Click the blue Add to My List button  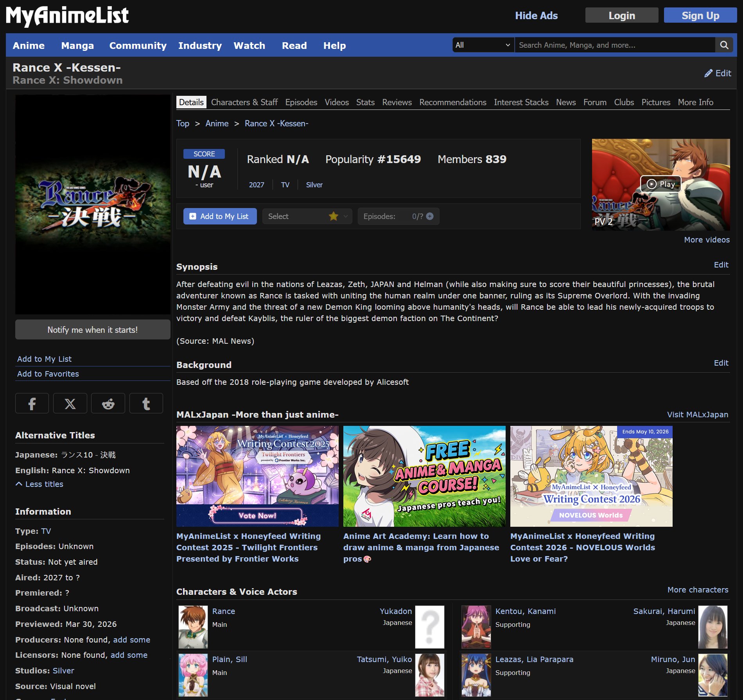click(220, 216)
